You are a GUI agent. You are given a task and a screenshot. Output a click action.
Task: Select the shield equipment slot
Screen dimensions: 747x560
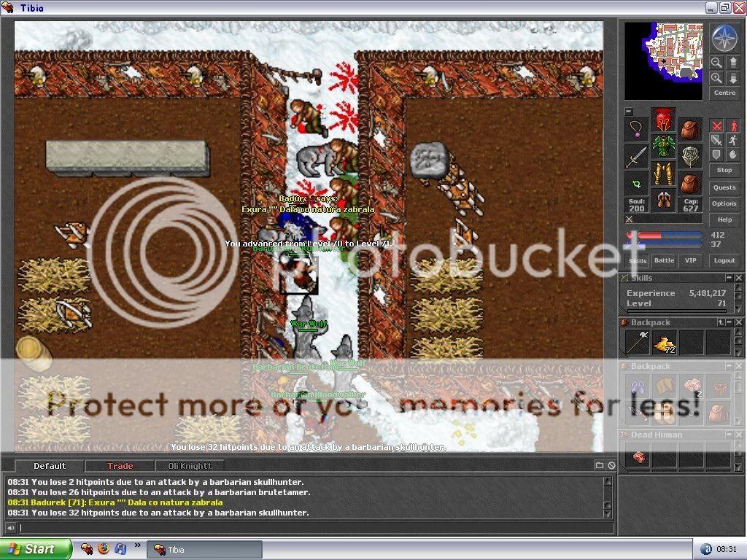[x=690, y=157]
